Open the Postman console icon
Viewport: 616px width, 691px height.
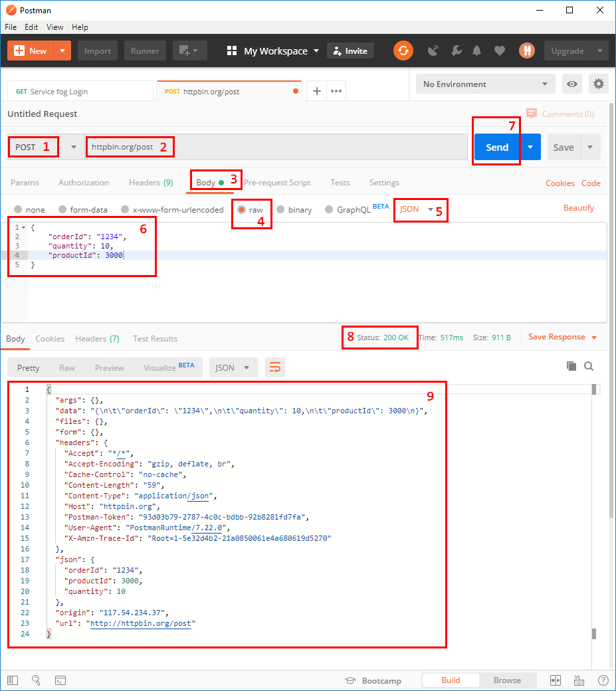60,680
